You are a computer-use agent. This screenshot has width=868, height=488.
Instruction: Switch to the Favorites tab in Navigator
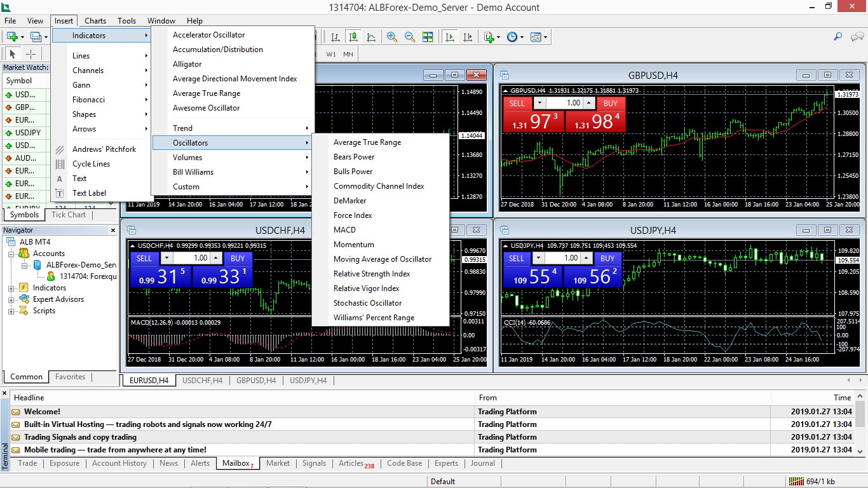[70, 376]
